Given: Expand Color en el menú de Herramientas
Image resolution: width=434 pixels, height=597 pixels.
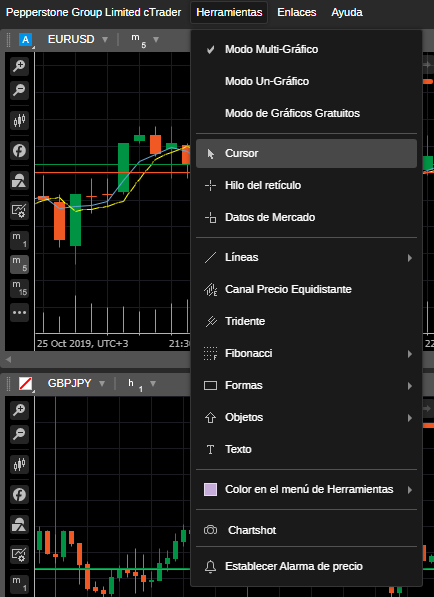Looking at the screenshot, I should (x=306, y=489).
